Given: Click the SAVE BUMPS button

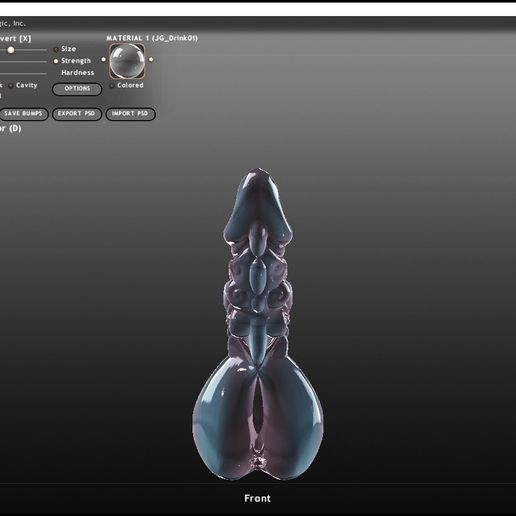Looking at the screenshot, I should [23, 114].
